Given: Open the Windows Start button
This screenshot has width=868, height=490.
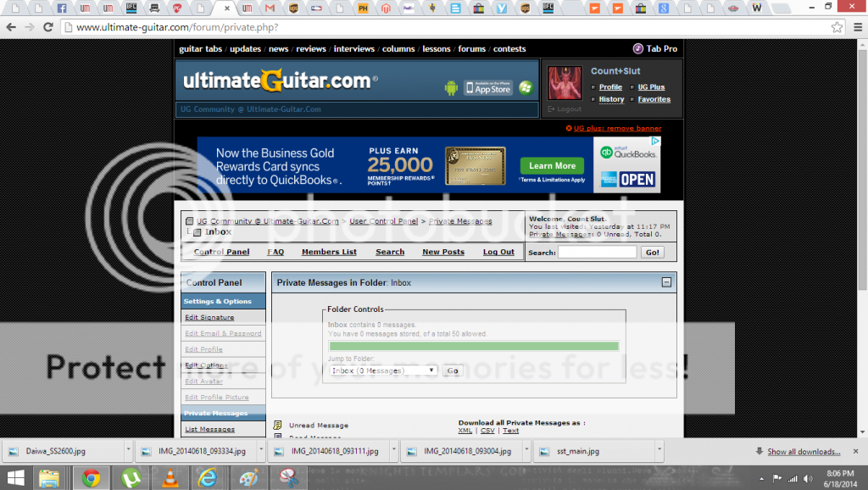Looking at the screenshot, I should (x=15, y=478).
